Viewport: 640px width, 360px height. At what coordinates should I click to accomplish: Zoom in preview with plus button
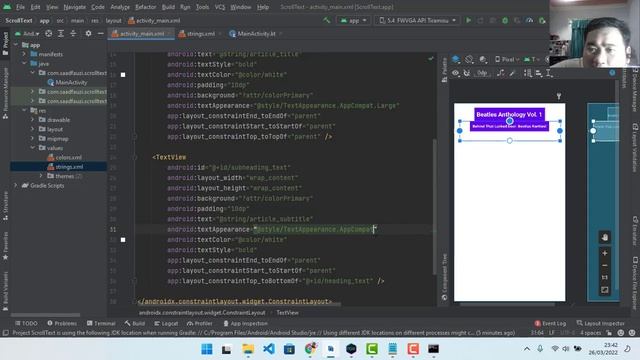[x=604, y=253]
